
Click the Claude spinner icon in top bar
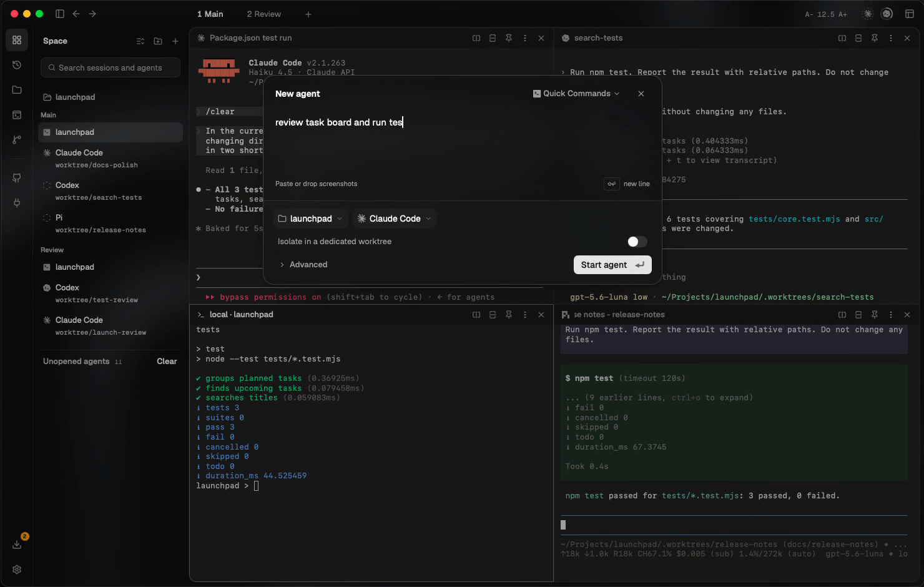coord(868,14)
